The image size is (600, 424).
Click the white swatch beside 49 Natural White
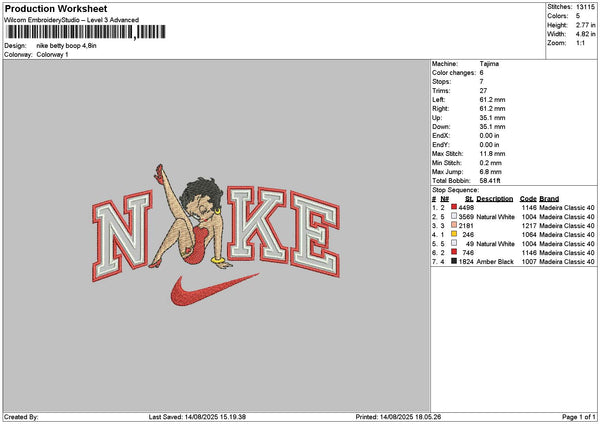[454, 243]
